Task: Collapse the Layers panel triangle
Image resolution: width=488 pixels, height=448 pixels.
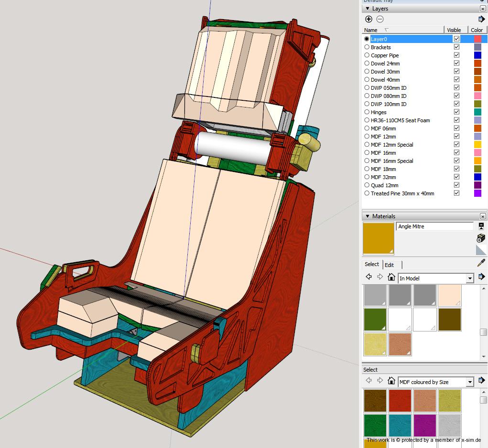Action: point(367,9)
